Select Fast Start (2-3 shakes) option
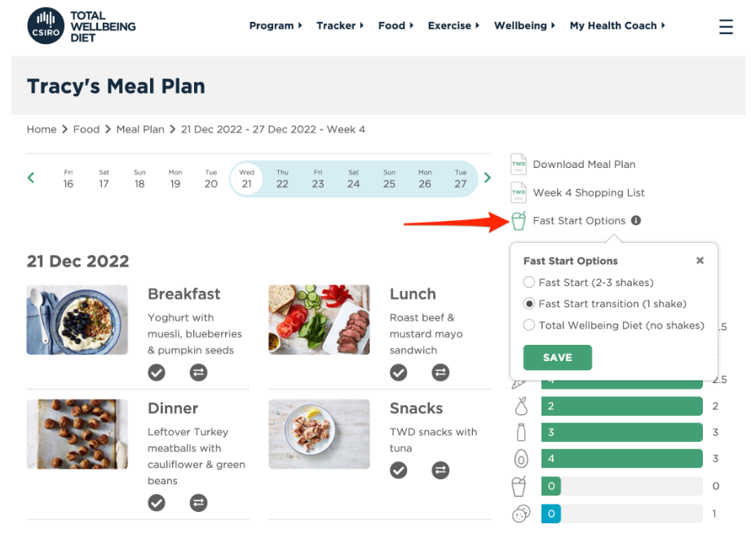 [x=530, y=283]
